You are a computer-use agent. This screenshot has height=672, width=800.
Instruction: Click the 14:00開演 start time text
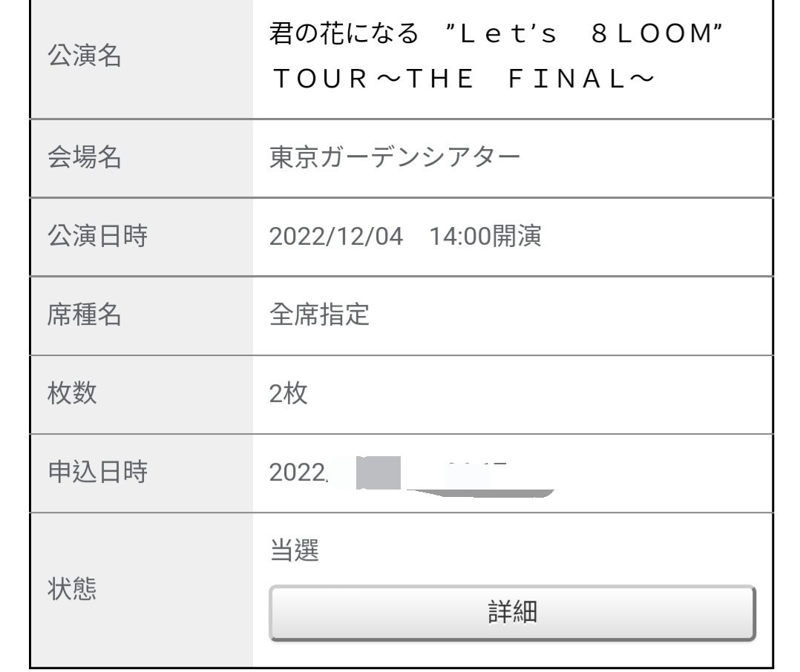(485, 237)
